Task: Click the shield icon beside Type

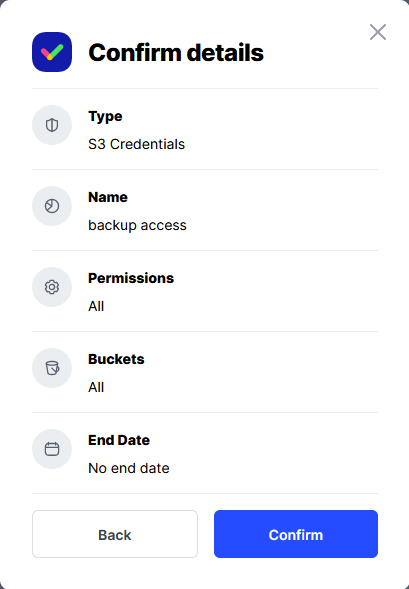Action: click(52, 125)
